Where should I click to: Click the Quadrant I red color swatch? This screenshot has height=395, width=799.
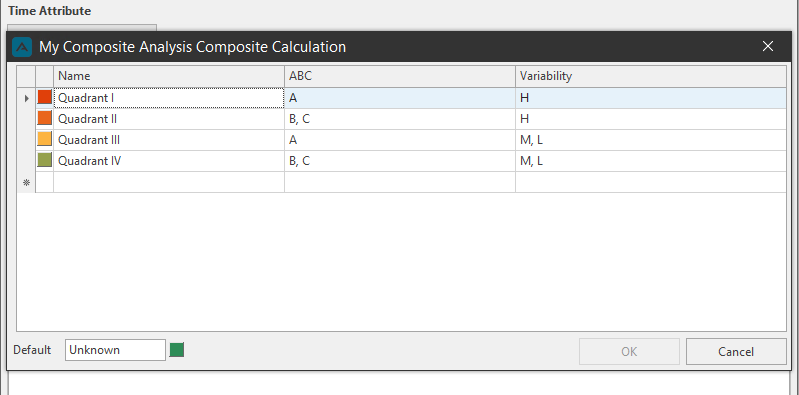click(x=45, y=97)
